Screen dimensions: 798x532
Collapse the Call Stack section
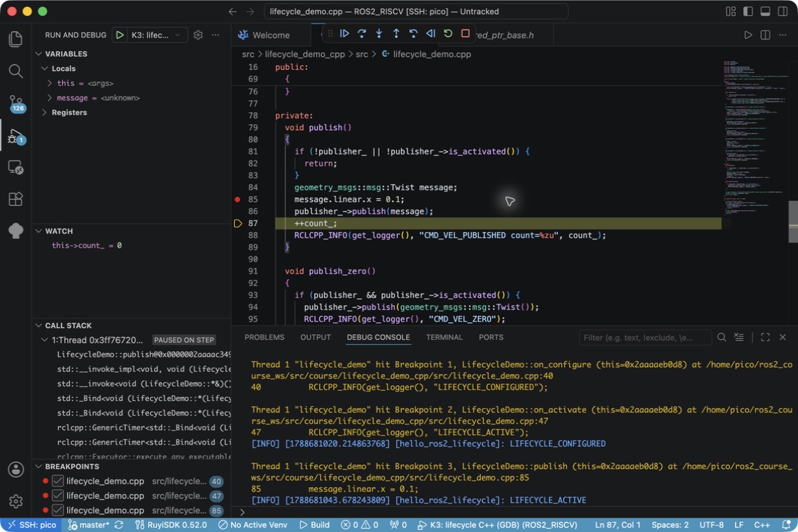[x=39, y=326]
